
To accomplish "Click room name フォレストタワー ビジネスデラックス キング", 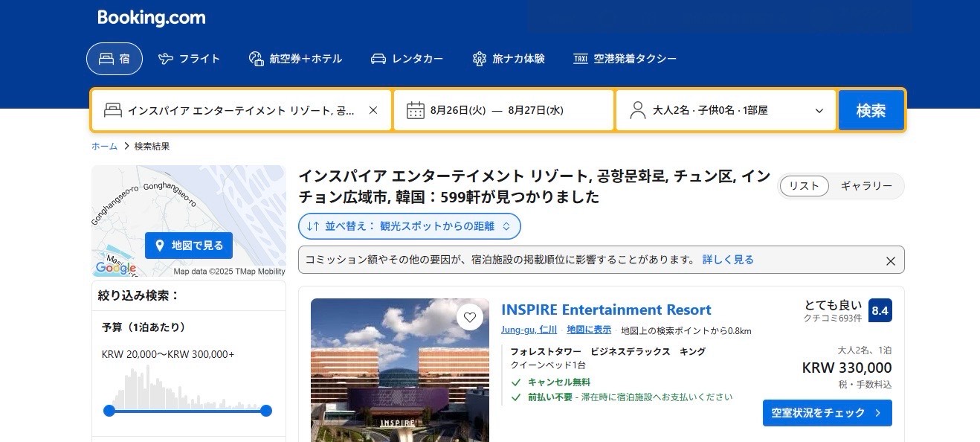I will click(x=607, y=351).
